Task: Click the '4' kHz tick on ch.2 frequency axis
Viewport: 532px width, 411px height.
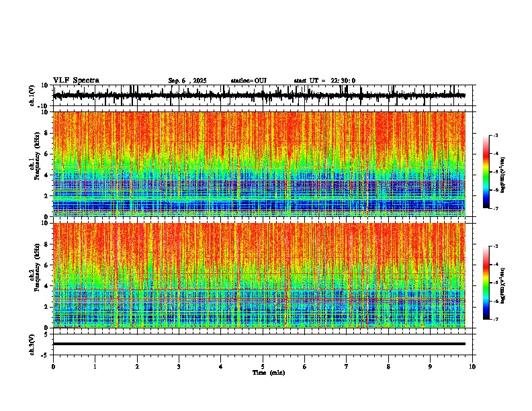Action: [x=47, y=286]
